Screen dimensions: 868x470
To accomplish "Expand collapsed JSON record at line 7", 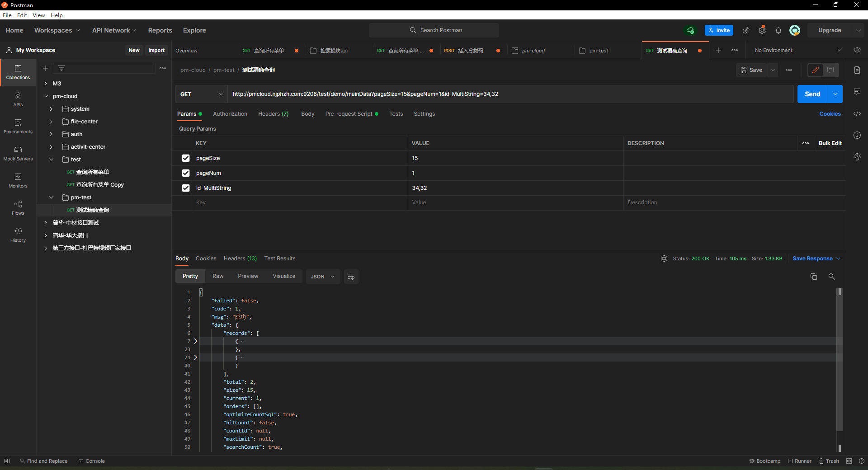I will (196, 341).
